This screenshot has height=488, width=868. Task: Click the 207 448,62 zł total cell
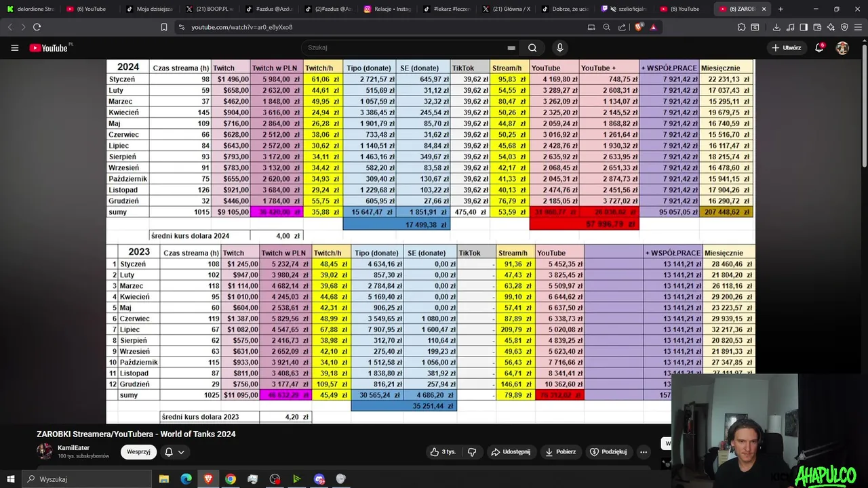pos(726,212)
